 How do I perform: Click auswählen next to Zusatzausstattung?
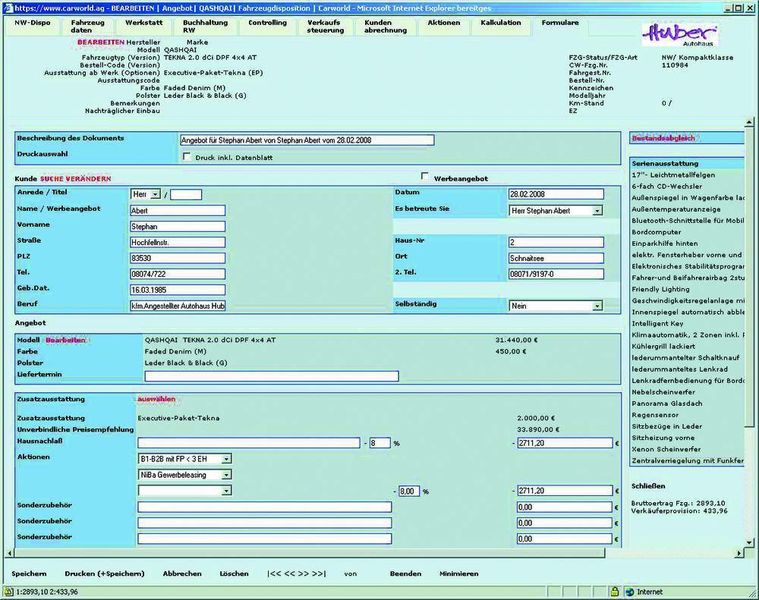pyautogui.click(x=156, y=399)
